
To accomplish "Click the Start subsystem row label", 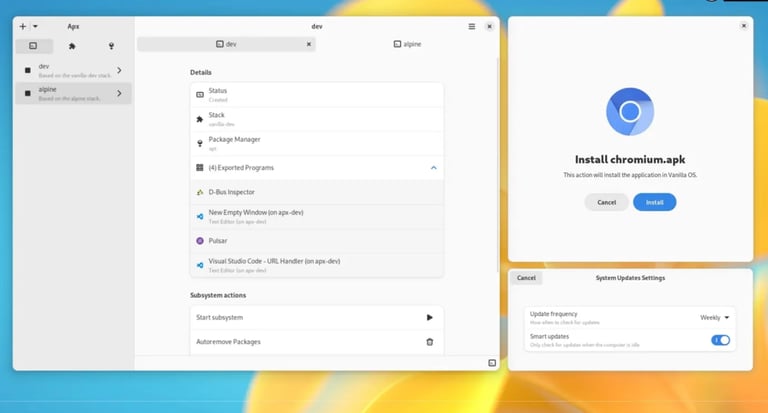I will [x=219, y=317].
